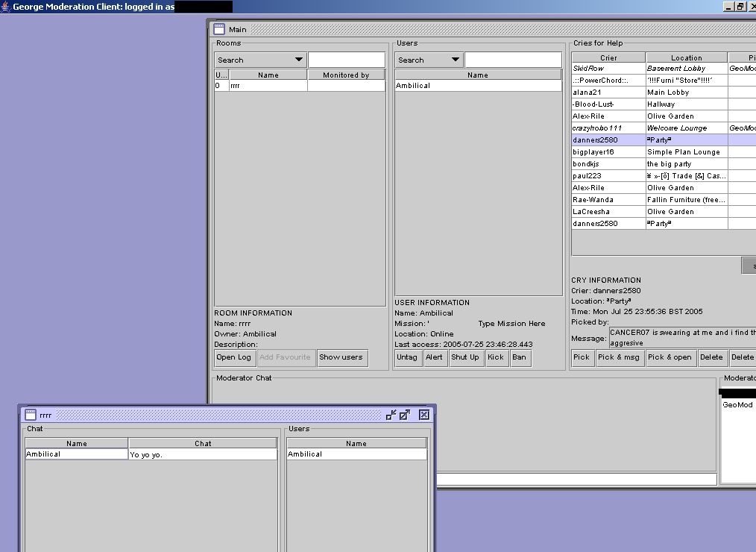Select the bigplayer16 cry for help row
Image resolution: width=756 pixels, height=552 pixels.
(608, 152)
